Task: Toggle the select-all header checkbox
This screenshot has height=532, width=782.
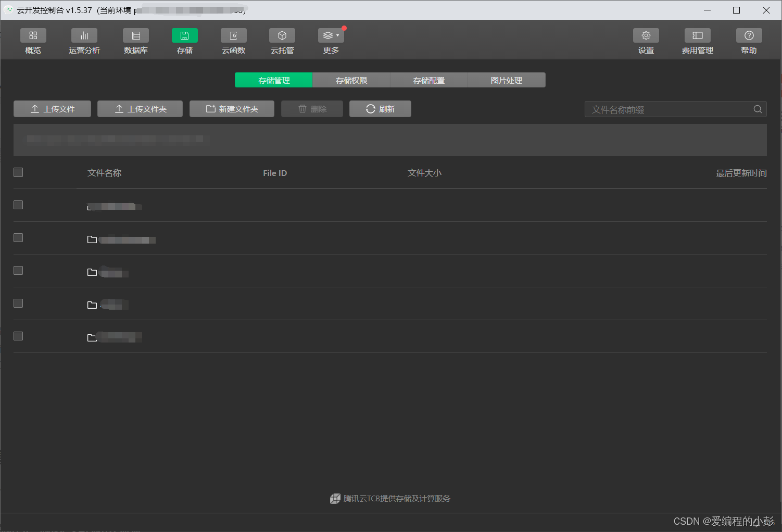Action: pyautogui.click(x=18, y=172)
